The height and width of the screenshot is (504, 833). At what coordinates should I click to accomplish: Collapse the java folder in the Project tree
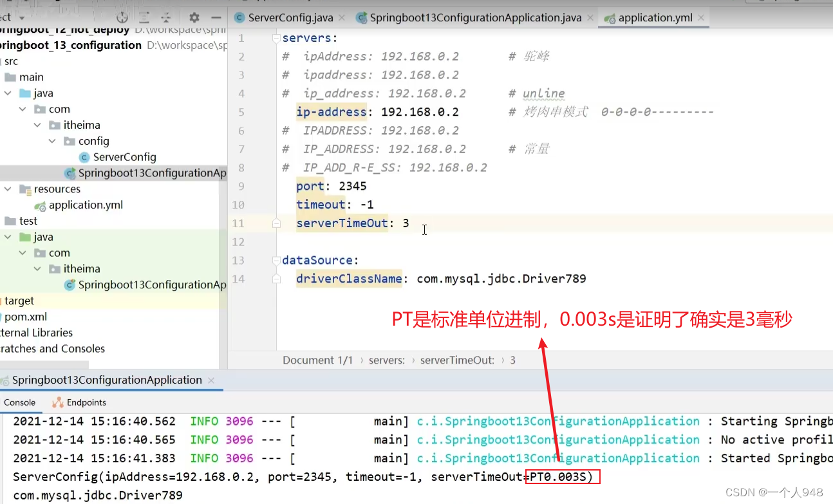click(9, 93)
